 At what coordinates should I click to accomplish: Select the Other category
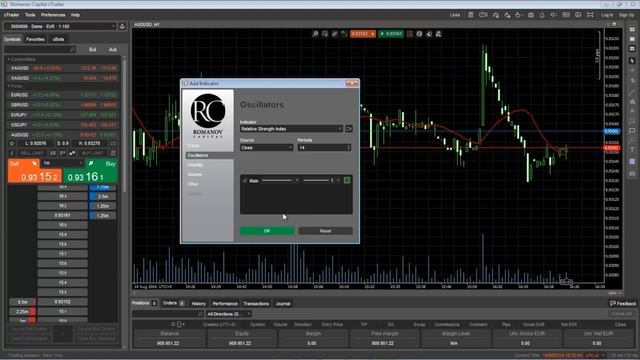(x=193, y=184)
